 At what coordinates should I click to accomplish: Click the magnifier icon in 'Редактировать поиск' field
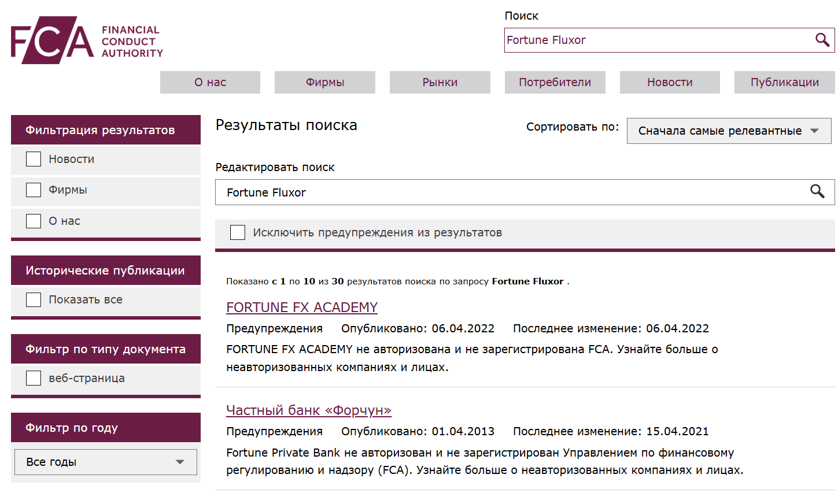(x=817, y=192)
